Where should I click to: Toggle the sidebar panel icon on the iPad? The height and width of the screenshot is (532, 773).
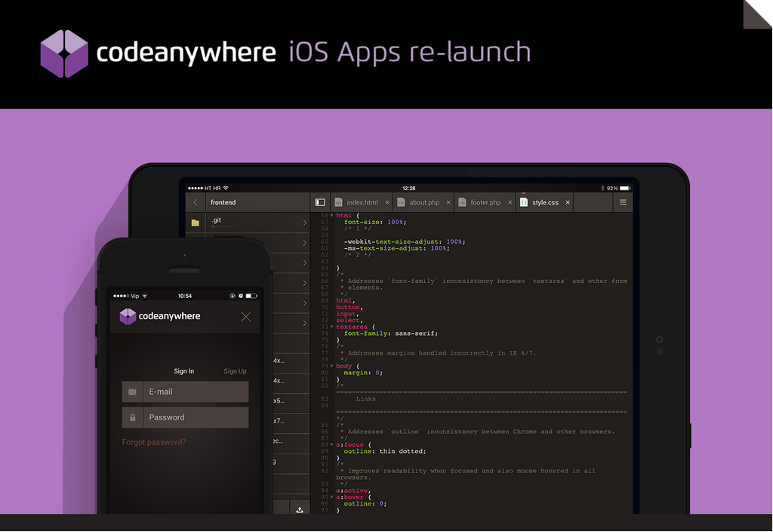(x=320, y=202)
